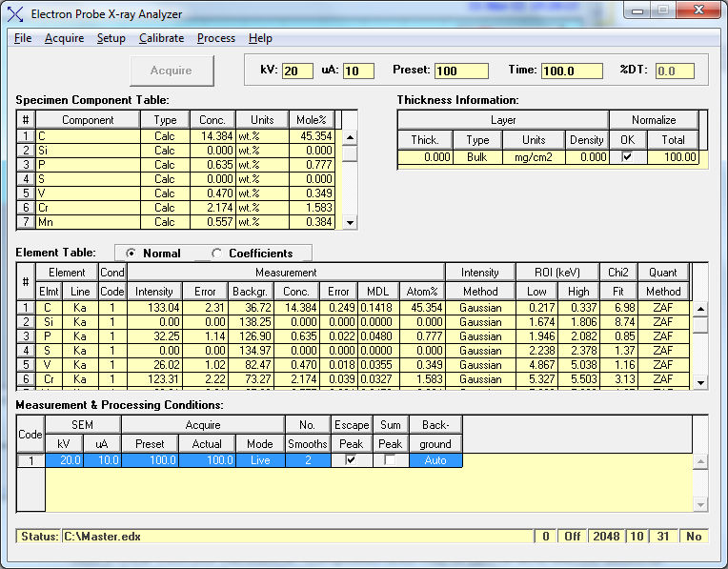Open the Acquire menu

point(64,38)
